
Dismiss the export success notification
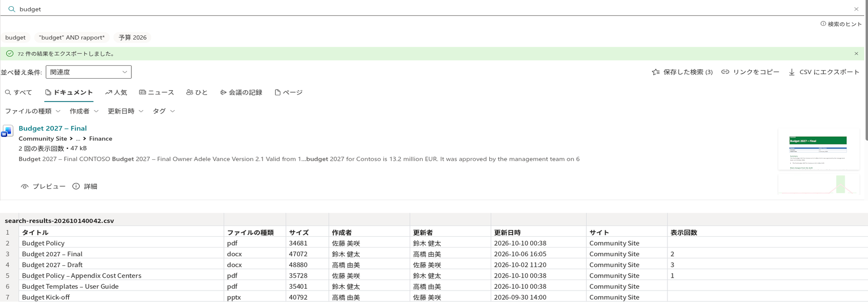point(856,53)
